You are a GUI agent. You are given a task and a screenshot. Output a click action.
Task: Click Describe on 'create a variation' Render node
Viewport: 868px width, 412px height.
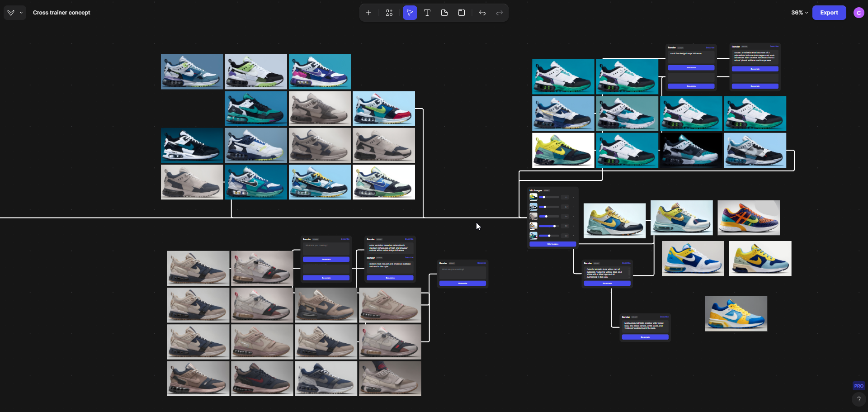(x=774, y=46)
